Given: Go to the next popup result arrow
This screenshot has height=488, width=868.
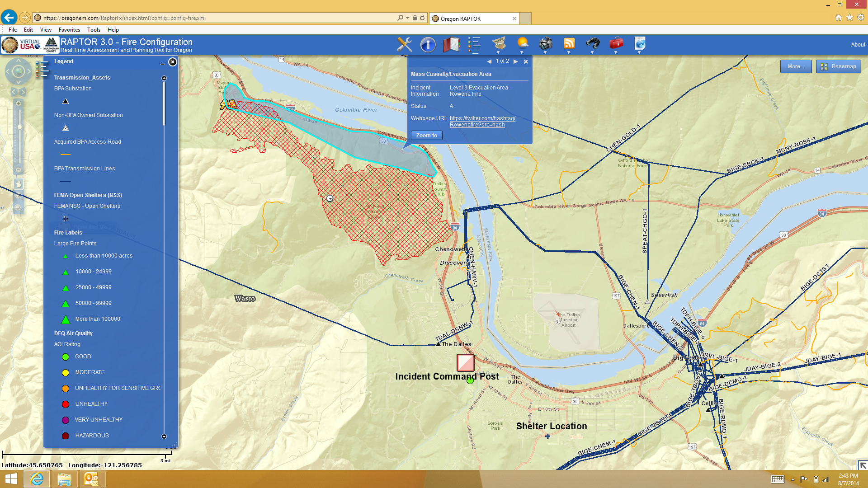Looking at the screenshot, I should pos(515,61).
